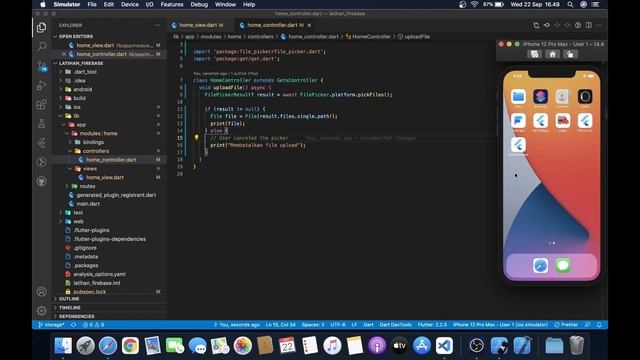The width and height of the screenshot is (640, 360).
Task: Click the notifications bell in status bar
Action: pyautogui.click(x=599, y=325)
